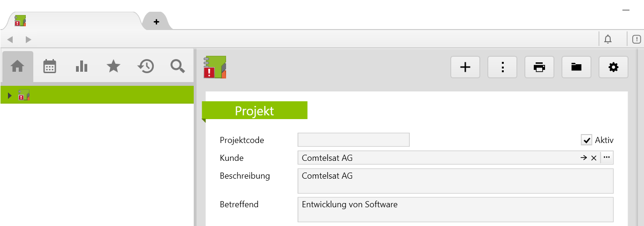Image resolution: width=644 pixels, height=226 pixels.
Task: Open the notifications bell
Action: click(608, 39)
